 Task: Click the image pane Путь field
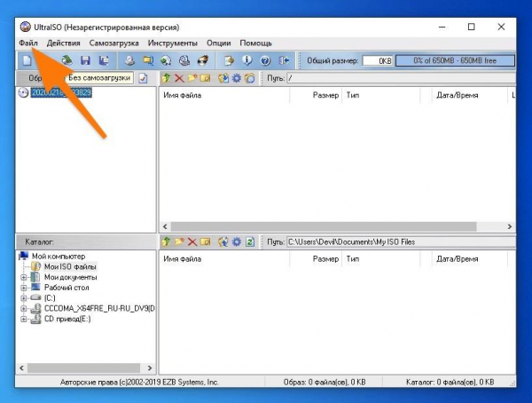401,78
